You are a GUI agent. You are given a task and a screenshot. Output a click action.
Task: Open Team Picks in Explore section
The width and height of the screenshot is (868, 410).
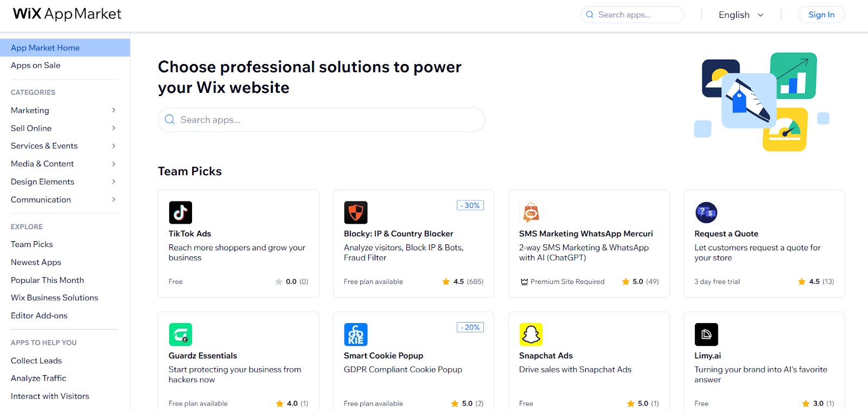pyautogui.click(x=32, y=244)
